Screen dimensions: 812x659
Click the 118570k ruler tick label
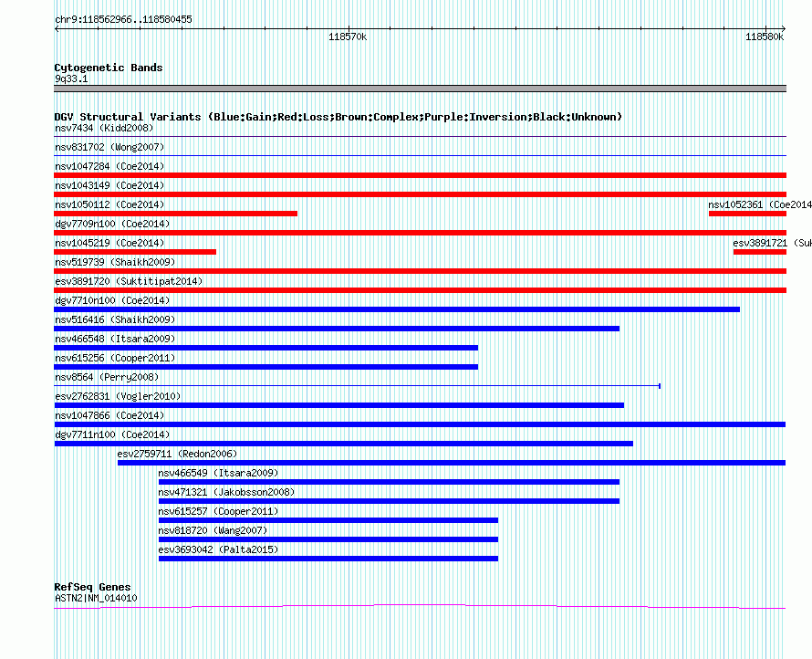coord(348,37)
